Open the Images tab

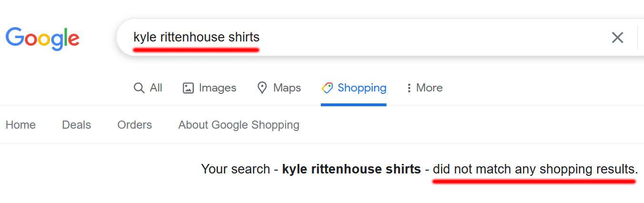pos(218,88)
